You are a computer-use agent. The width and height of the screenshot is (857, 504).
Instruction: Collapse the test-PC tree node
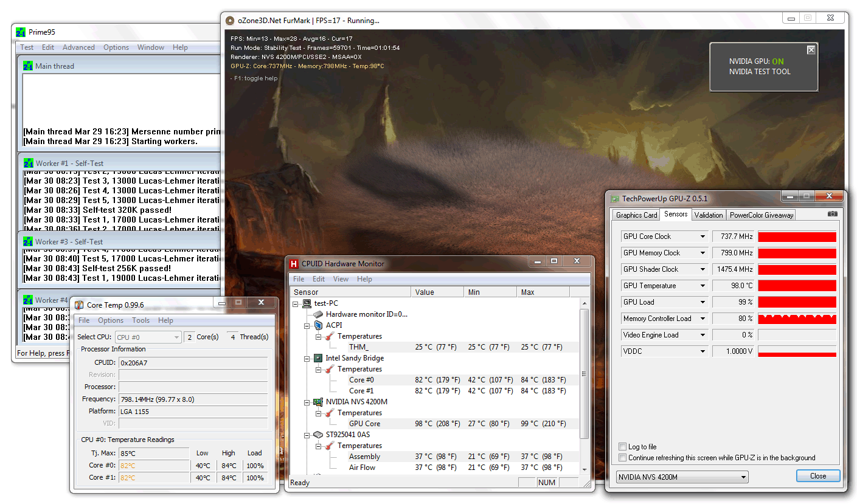(296, 303)
